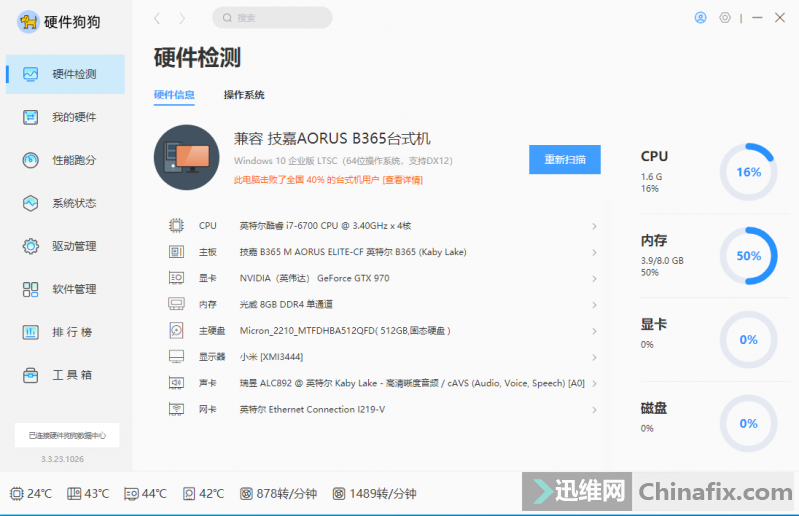Image resolution: width=799 pixels, height=516 pixels.
Task: Click the disk temperature 42℃ icon
Action: [x=189, y=494]
